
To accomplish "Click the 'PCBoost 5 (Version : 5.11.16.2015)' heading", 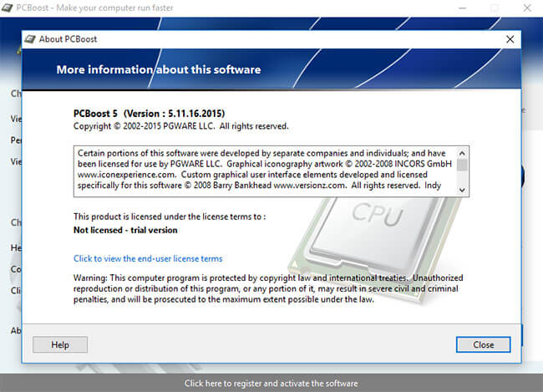I will click(149, 114).
